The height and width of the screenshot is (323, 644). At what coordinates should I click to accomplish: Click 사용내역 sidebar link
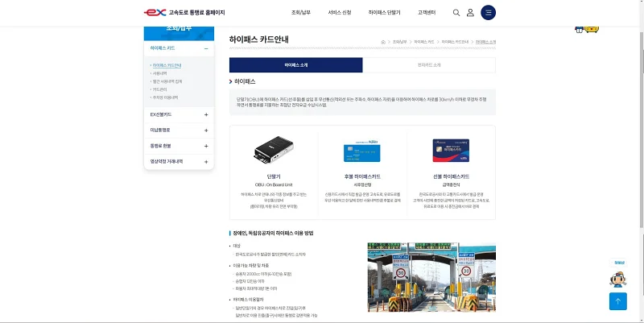tap(159, 73)
